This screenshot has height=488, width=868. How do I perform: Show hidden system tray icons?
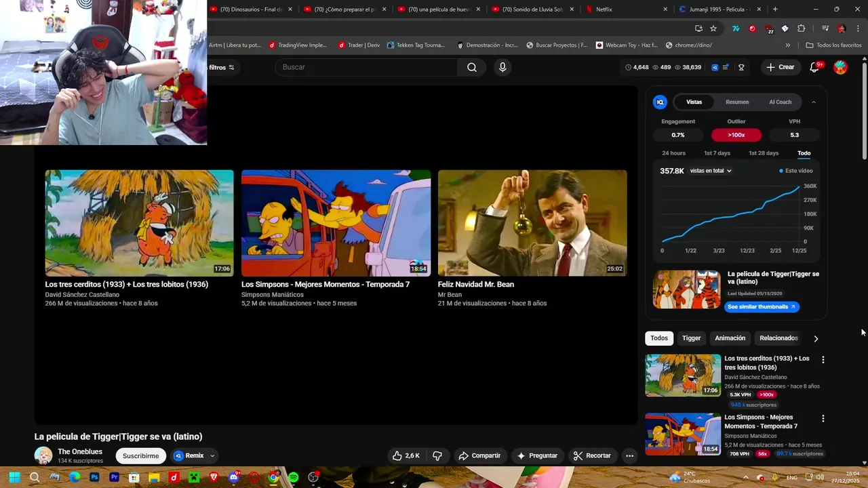(745, 477)
